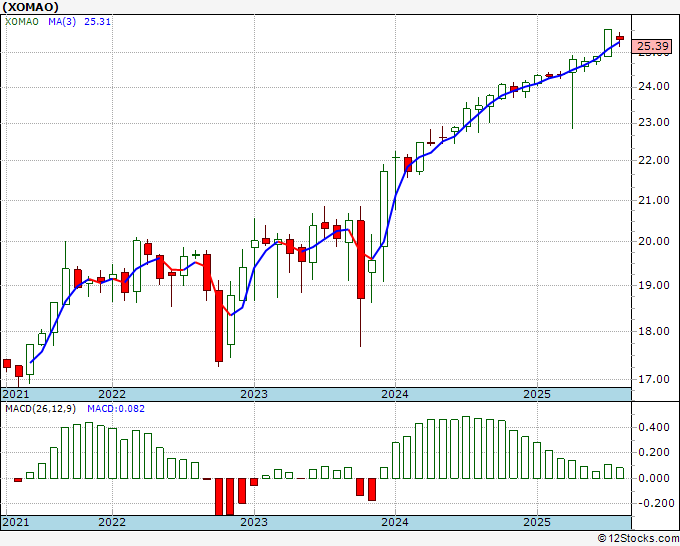Image resolution: width=680 pixels, height=546 pixels.
Task: Click the last red candlestick near 25.39
Action: (x=620, y=39)
